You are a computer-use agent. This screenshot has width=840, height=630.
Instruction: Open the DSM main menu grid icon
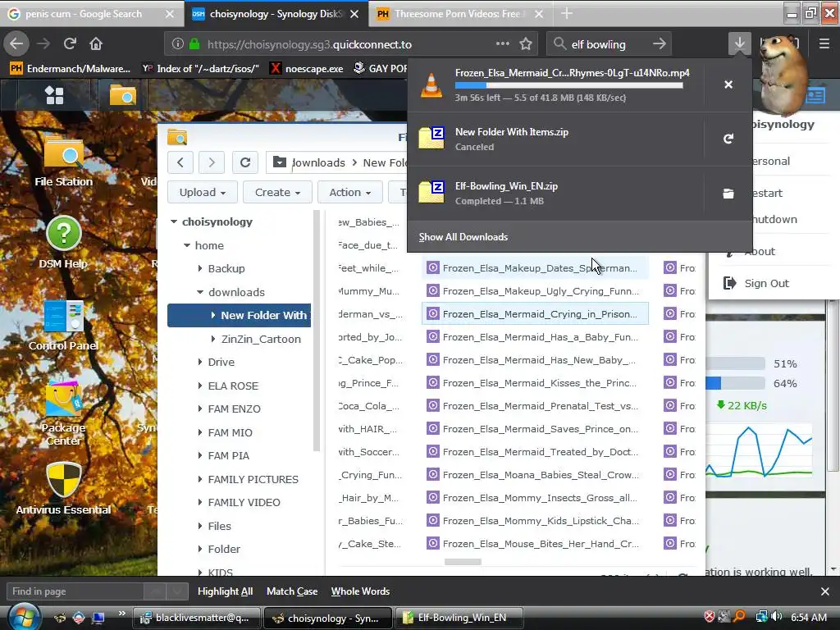click(54, 95)
